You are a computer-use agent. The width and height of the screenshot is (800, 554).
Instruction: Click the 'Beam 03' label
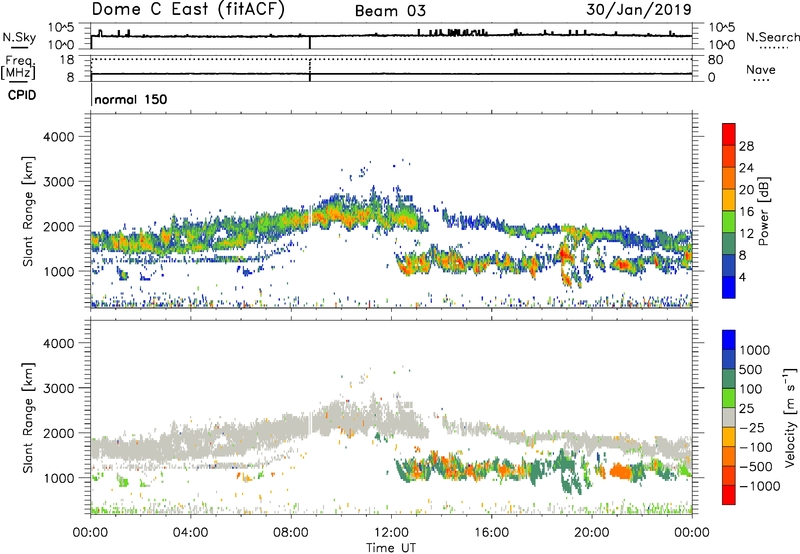coord(390,11)
